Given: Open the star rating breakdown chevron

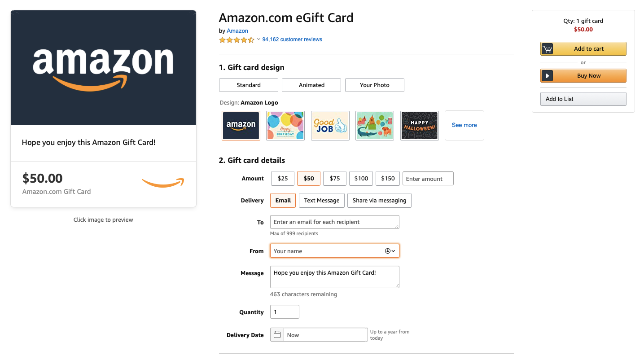Looking at the screenshot, I should 258,39.
